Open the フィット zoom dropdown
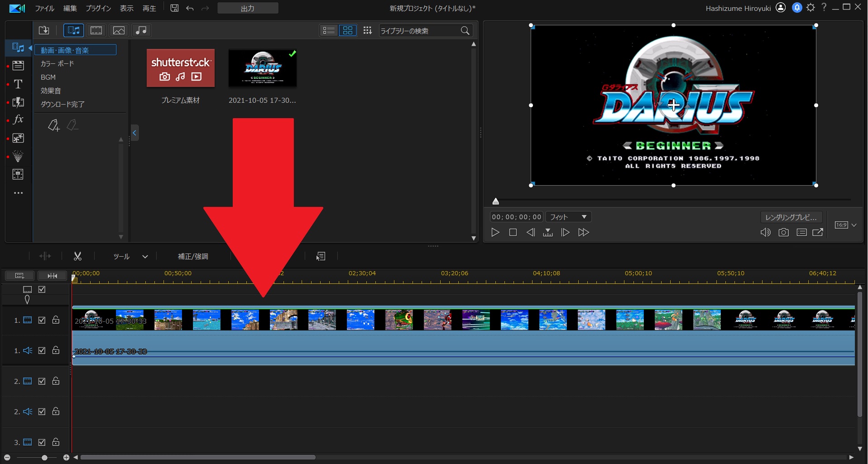Image resolution: width=868 pixels, height=464 pixels. click(568, 217)
